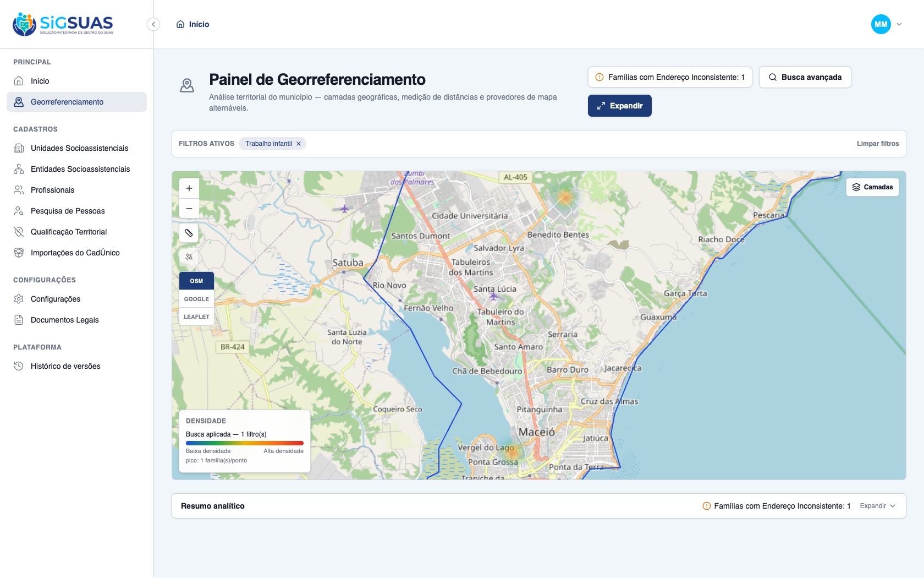
Task: Open Profissionais page
Action: (x=76, y=190)
